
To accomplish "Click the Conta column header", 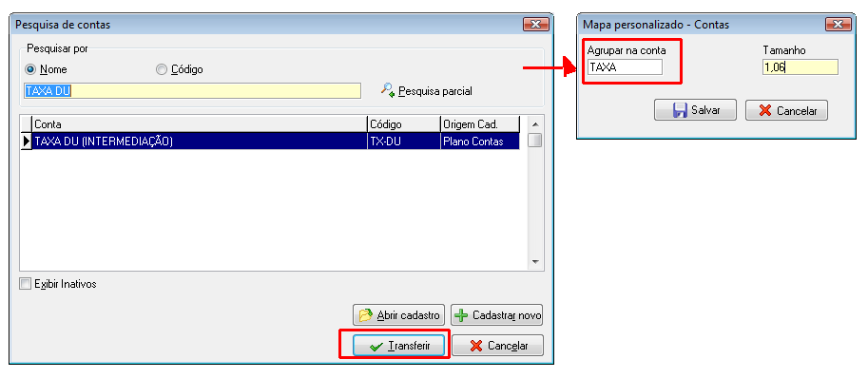I will coord(200,124).
